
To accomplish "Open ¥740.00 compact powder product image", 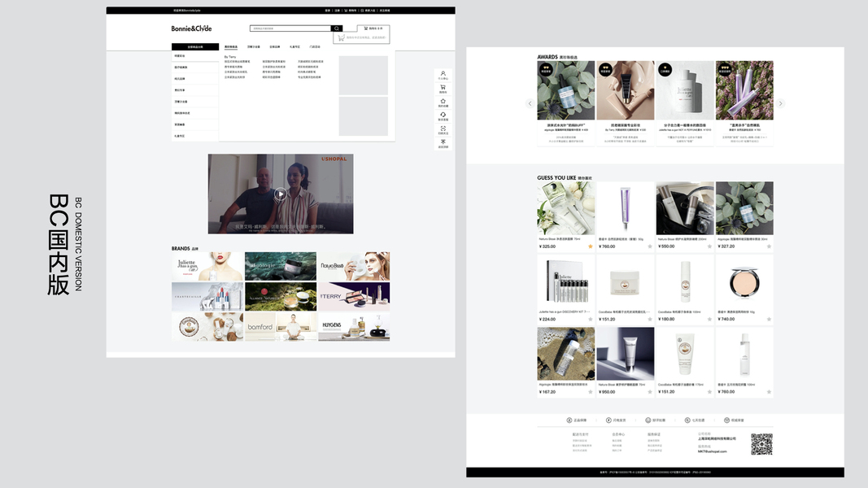I will (744, 281).
